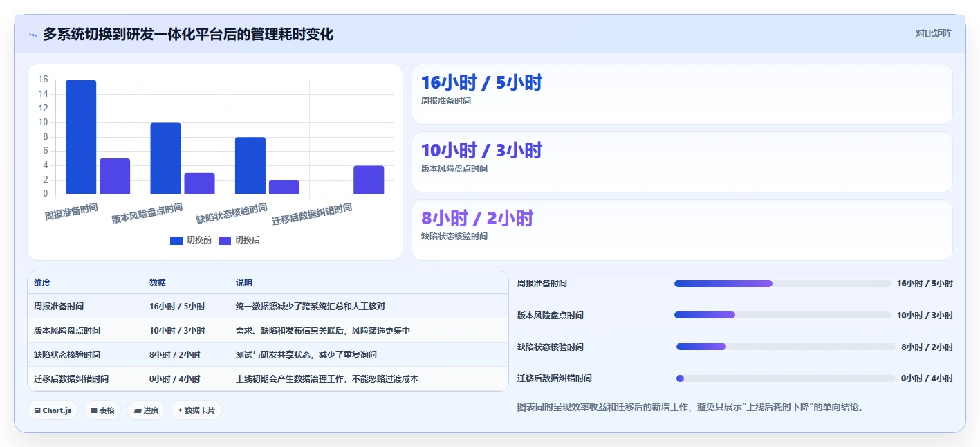Click the 迁移后数据纠错时间 x-axis label in chart
980x447 pixels.
coord(313,214)
